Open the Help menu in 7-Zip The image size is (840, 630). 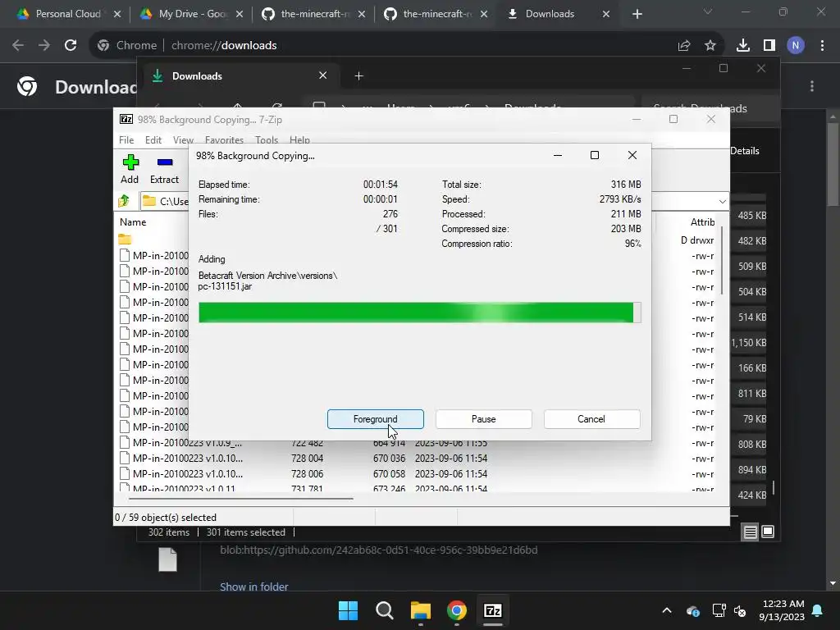click(299, 139)
